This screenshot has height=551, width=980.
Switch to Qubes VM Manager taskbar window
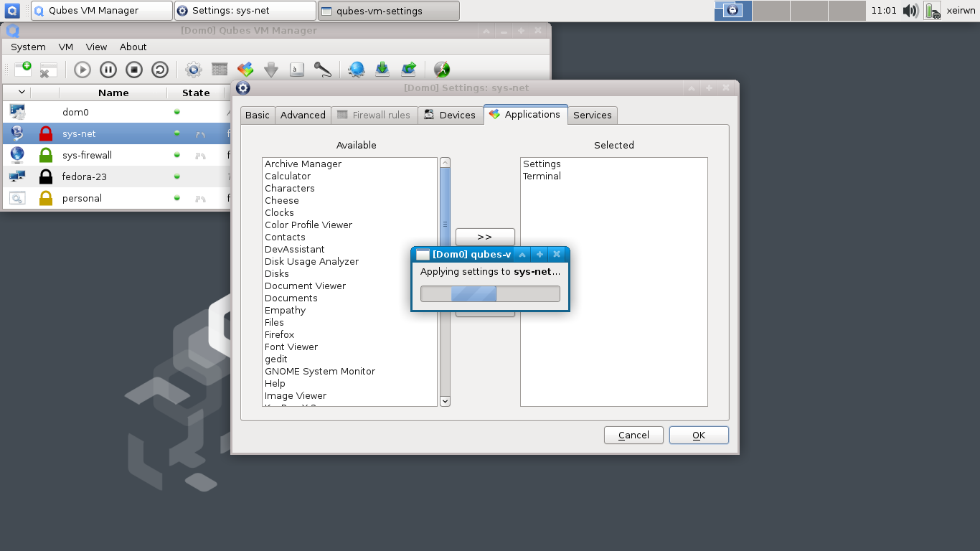click(x=102, y=11)
